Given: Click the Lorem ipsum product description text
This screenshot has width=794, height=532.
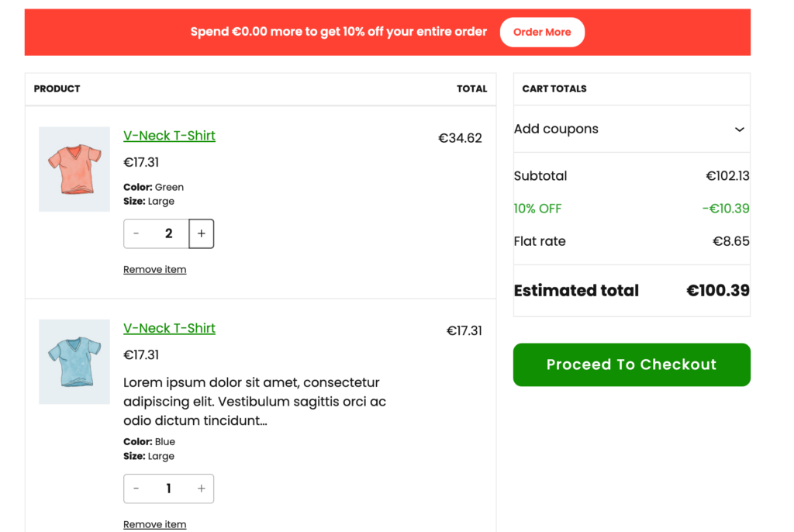Looking at the screenshot, I should [254, 402].
